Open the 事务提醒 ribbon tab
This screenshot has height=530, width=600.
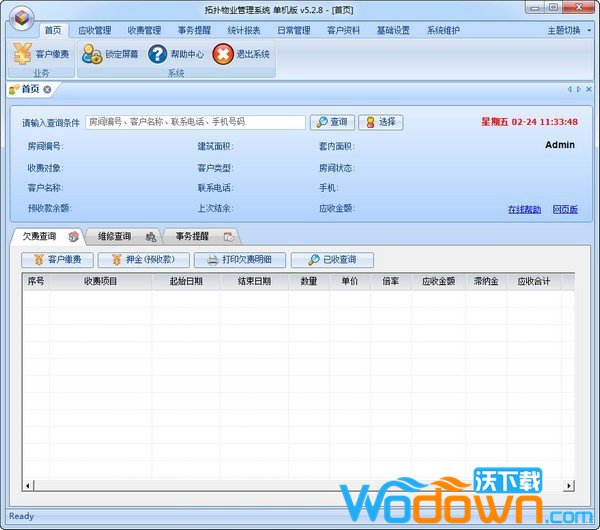194,30
